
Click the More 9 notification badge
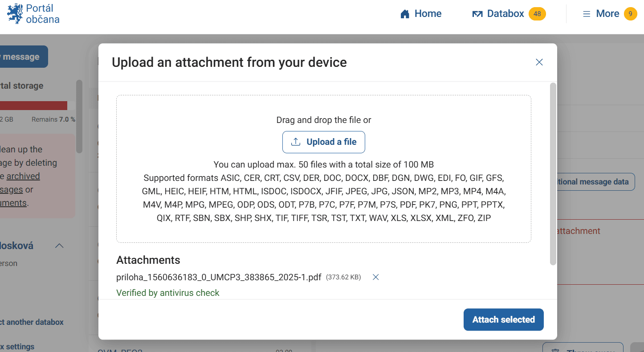pyautogui.click(x=630, y=14)
